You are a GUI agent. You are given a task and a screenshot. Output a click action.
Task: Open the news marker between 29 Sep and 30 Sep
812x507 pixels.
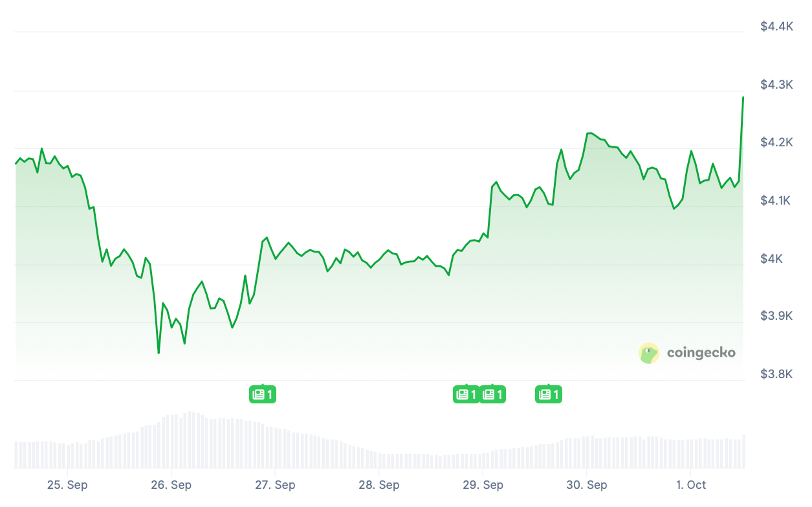tap(548, 394)
